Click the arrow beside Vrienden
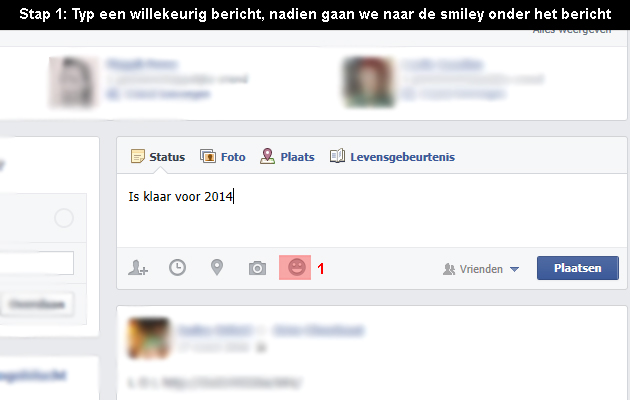Viewport: 630px width, 400px height. [x=514, y=269]
